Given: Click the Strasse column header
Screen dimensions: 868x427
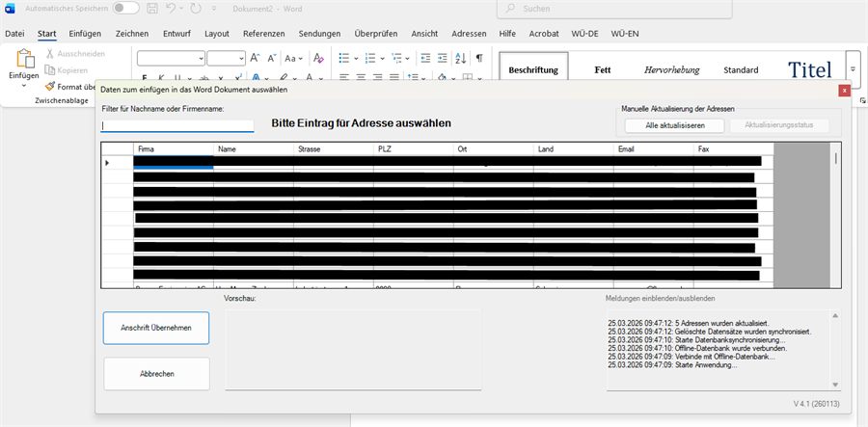Looking at the screenshot, I should pos(334,149).
